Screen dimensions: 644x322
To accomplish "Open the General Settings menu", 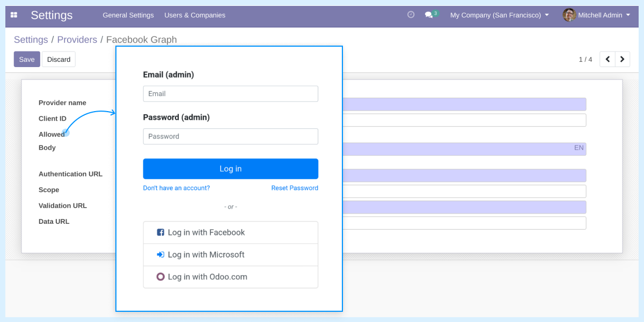I will [x=128, y=16].
